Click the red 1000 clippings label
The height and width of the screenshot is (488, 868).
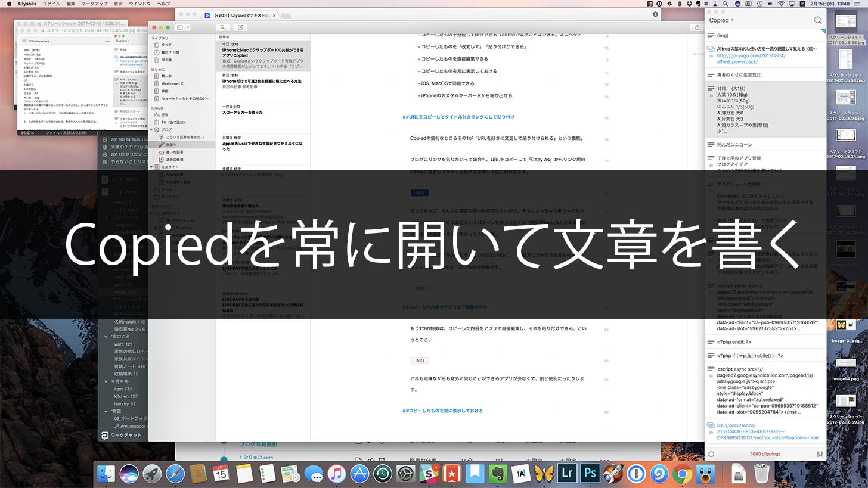coord(765,453)
